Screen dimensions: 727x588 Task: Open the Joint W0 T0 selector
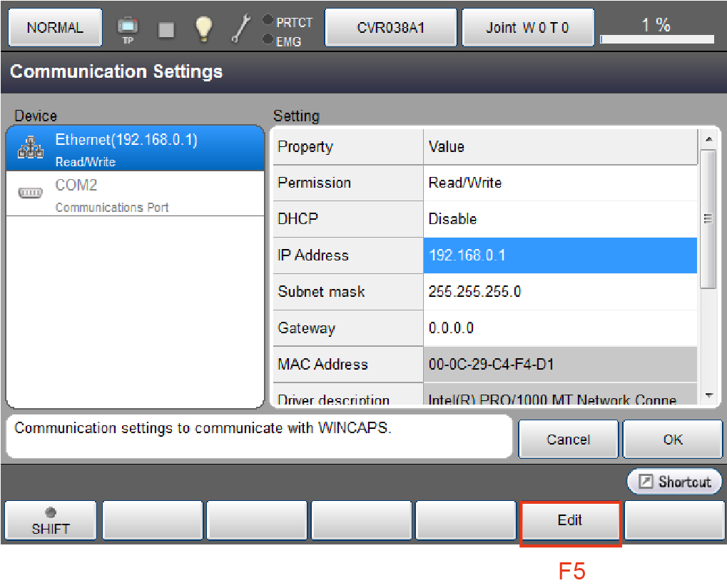527,28
